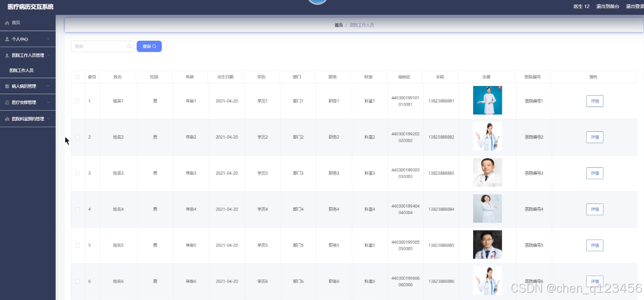The image size is (644, 300).
Task: Open 详情 for row 姓名6
Action: pyautogui.click(x=595, y=282)
